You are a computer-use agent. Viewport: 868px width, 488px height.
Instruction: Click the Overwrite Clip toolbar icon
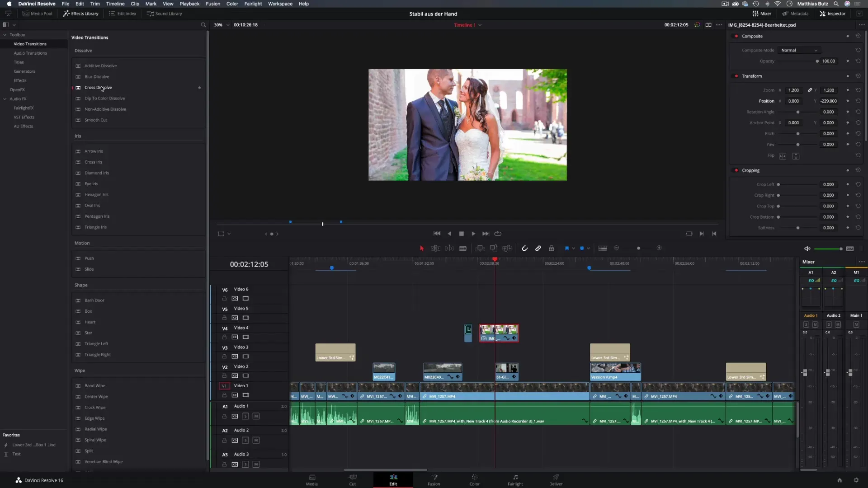pyautogui.click(x=493, y=248)
